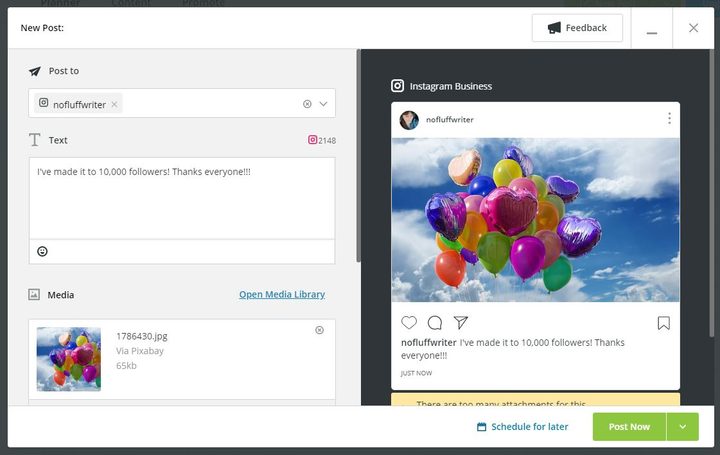This screenshot has width=720, height=455.
Task: Open the emoji picker smiley icon
Action: tap(42, 251)
